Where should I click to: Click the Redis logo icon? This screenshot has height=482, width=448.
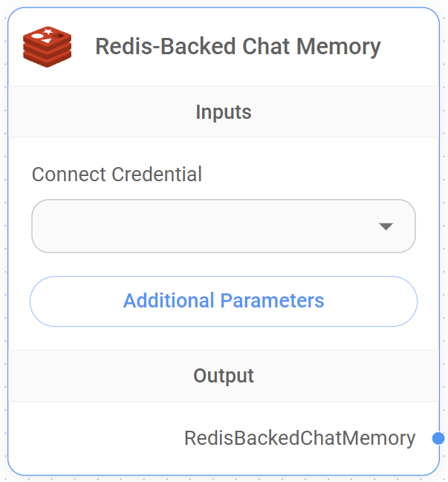[46, 46]
